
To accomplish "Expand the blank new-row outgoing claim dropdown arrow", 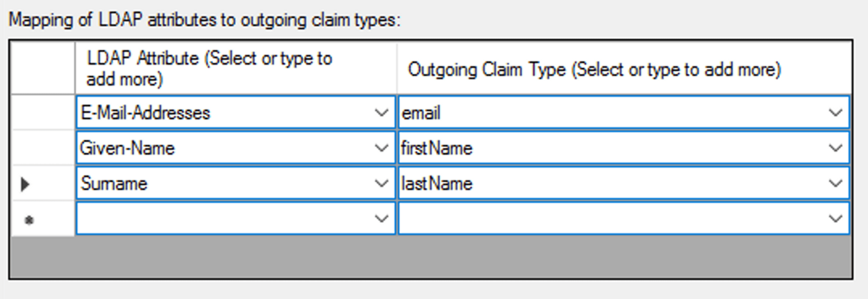I will [835, 219].
